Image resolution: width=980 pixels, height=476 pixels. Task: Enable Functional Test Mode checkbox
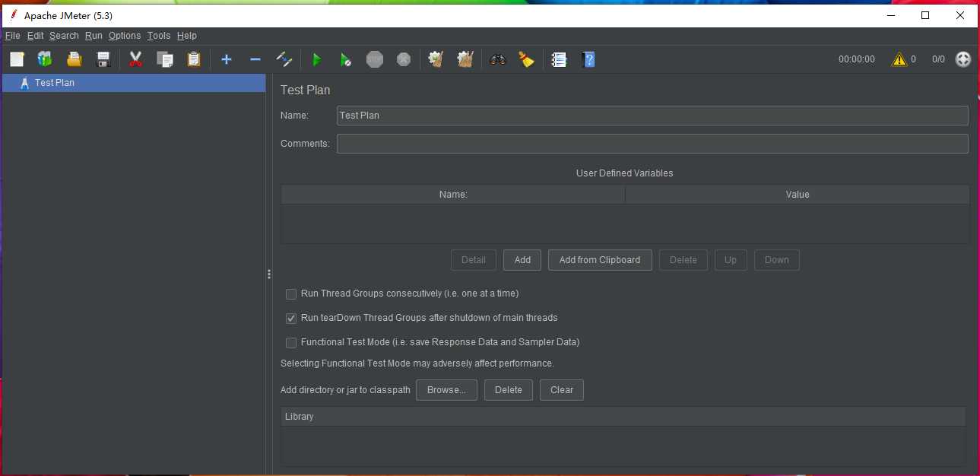tap(291, 343)
